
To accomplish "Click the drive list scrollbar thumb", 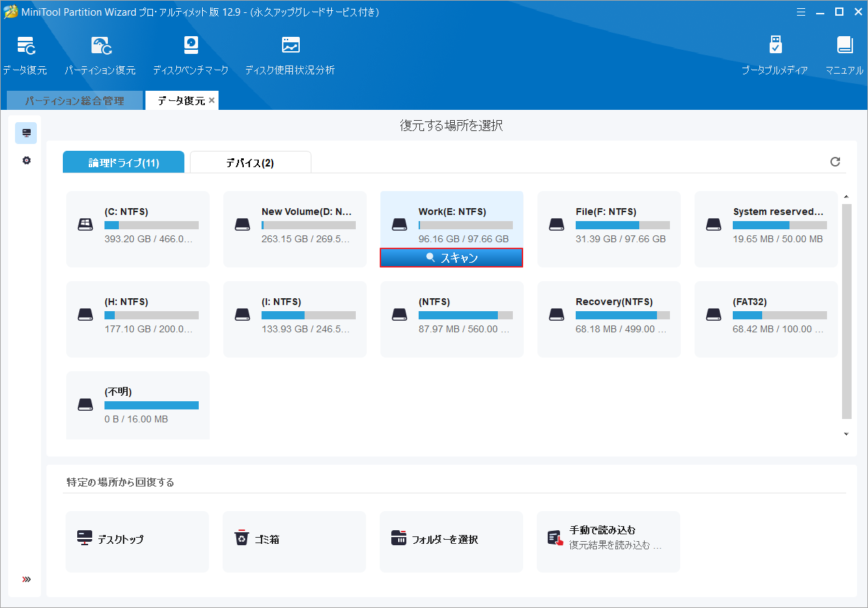I will tap(847, 310).
